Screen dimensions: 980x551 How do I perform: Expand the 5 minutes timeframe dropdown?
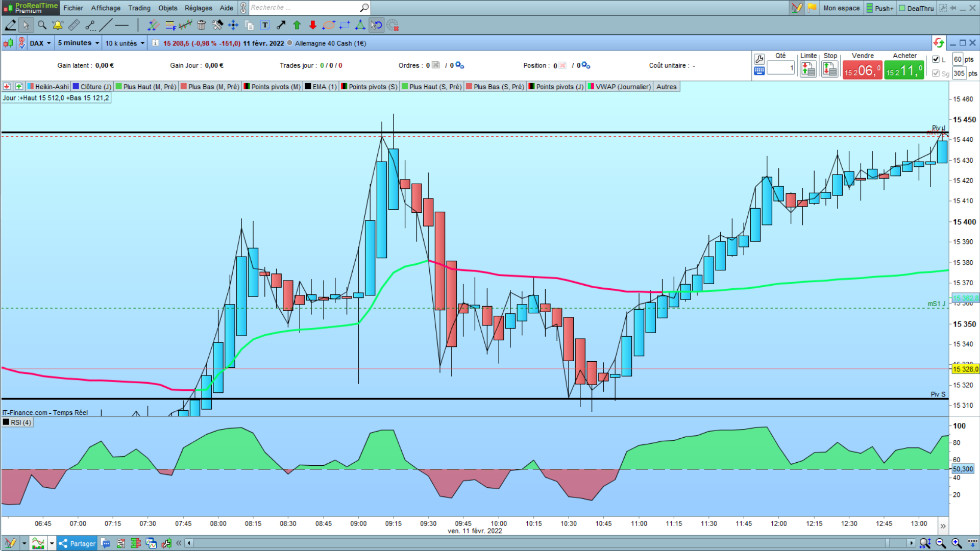(78, 43)
